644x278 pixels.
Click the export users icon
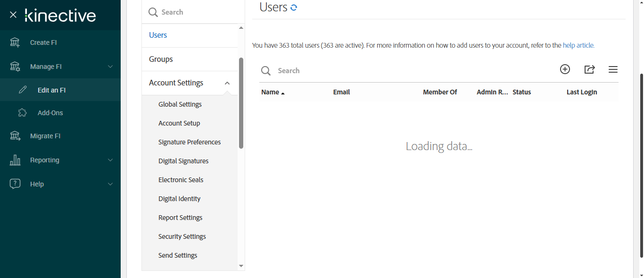[x=589, y=69]
